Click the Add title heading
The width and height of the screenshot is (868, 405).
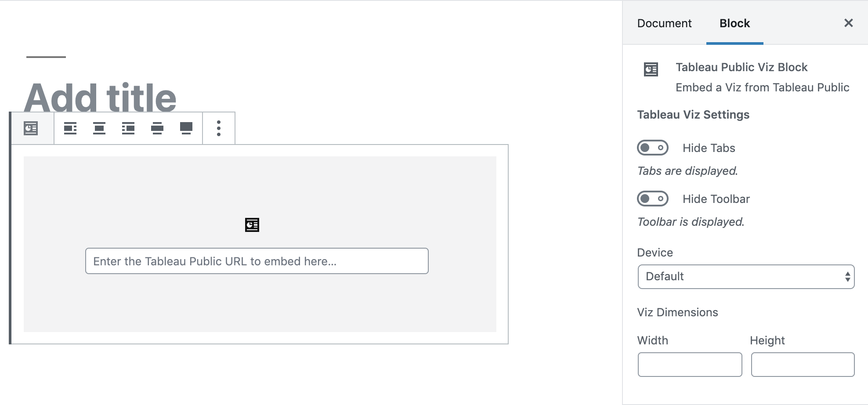100,98
